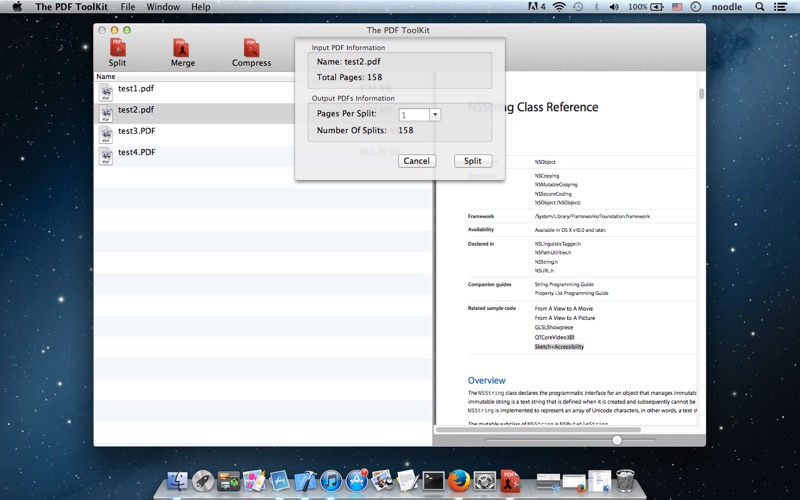Select the Merge toolbar tool
This screenshot has width=800, height=500.
[x=181, y=48]
